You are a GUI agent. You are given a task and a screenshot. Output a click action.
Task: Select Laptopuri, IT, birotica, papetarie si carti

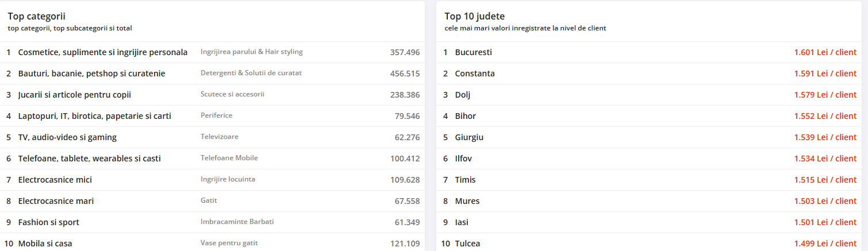coord(95,116)
